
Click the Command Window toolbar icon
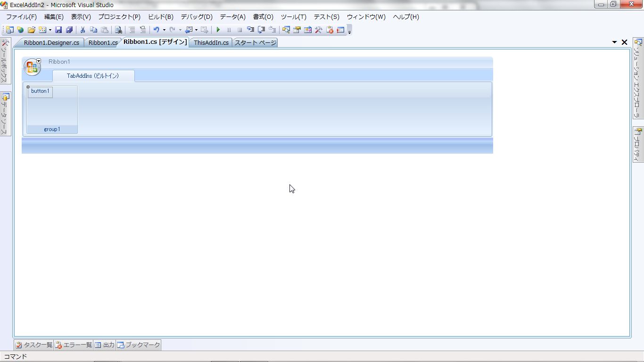(340, 30)
